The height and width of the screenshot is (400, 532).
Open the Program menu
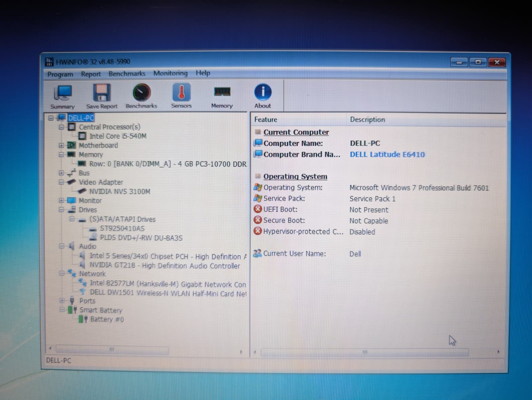point(60,74)
